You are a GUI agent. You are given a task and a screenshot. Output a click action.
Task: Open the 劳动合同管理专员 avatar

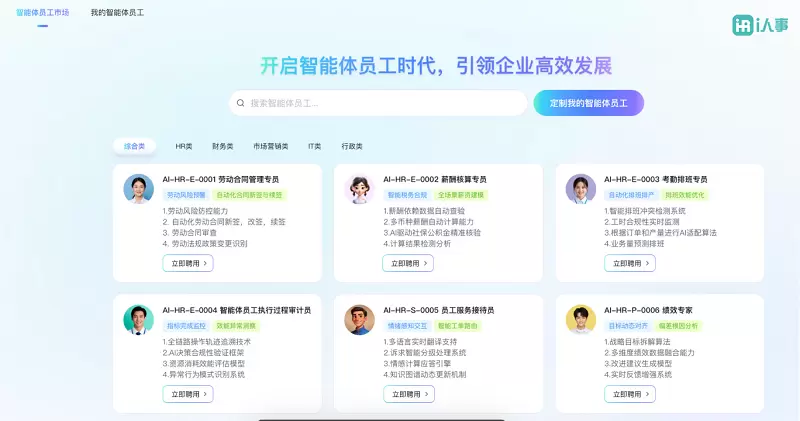pyautogui.click(x=139, y=189)
